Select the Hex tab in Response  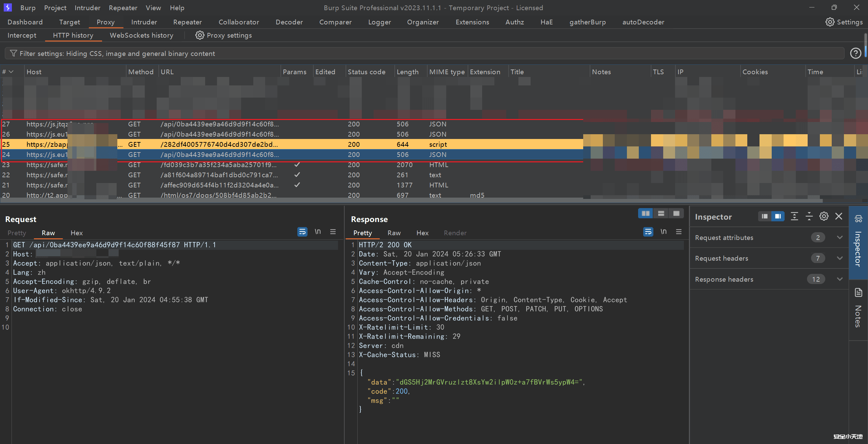tap(422, 233)
